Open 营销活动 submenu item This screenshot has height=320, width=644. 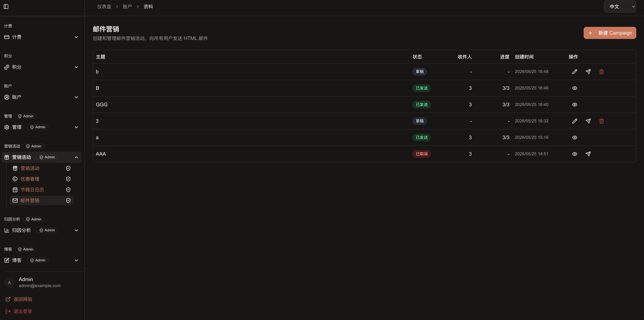click(x=42, y=168)
